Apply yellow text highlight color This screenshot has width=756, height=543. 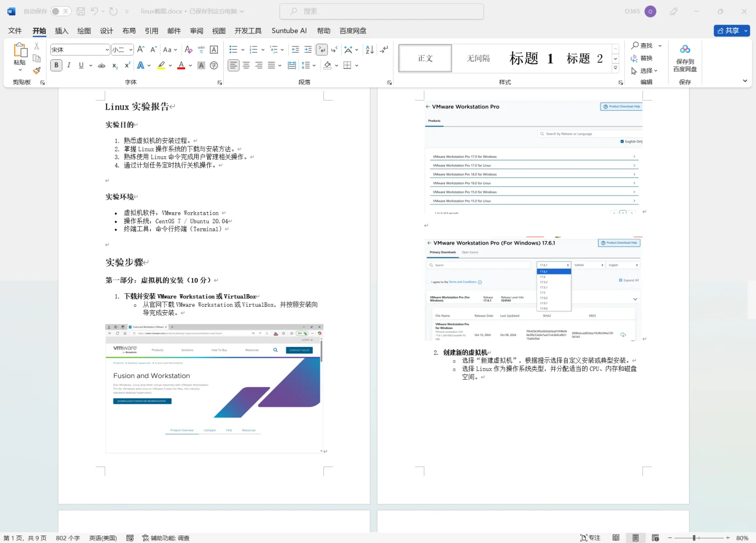pyautogui.click(x=161, y=65)
